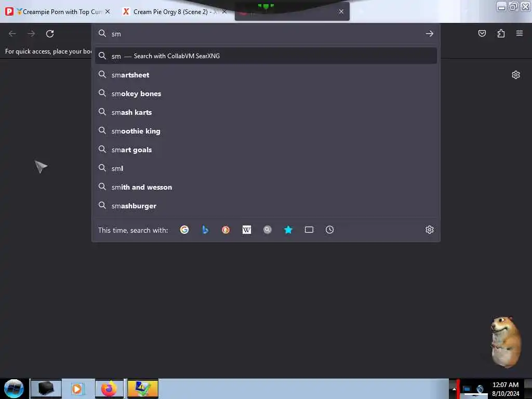The image size is (532, 399).
Task: Choose the 'smokey bones' suggestion
Action: tap(266, 94)
